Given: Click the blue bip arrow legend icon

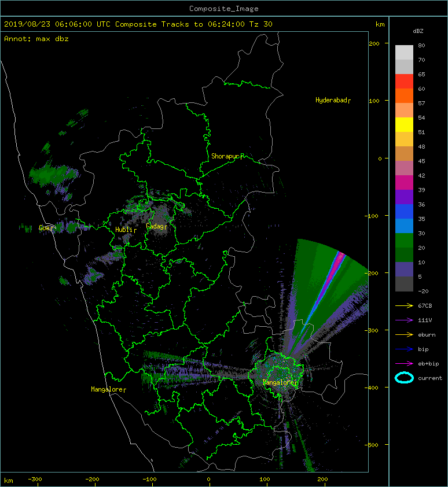Looking at the screenshot, I should click(404, 349).
